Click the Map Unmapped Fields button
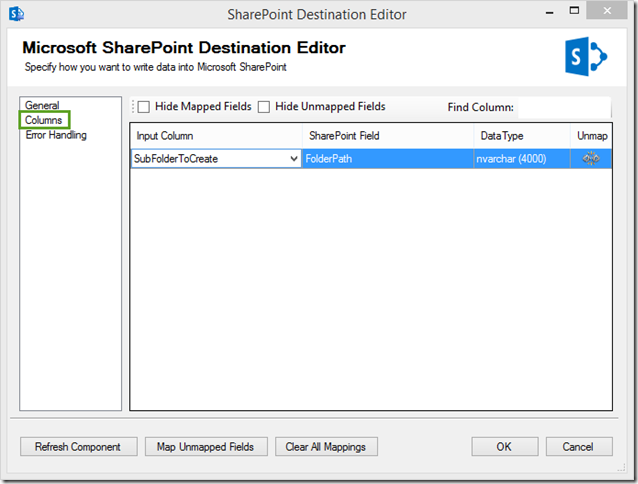The height and width of the screenshot is (484, 638). (x=206, y=447)
